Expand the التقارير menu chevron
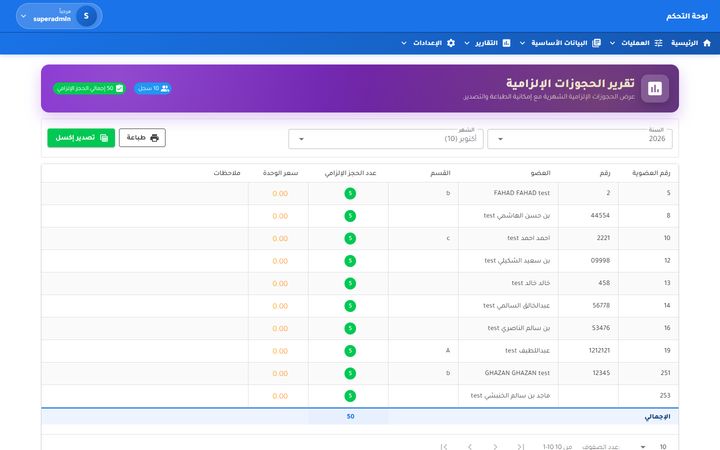This screenshot has height=450, width=720. [x=467, y=43]
